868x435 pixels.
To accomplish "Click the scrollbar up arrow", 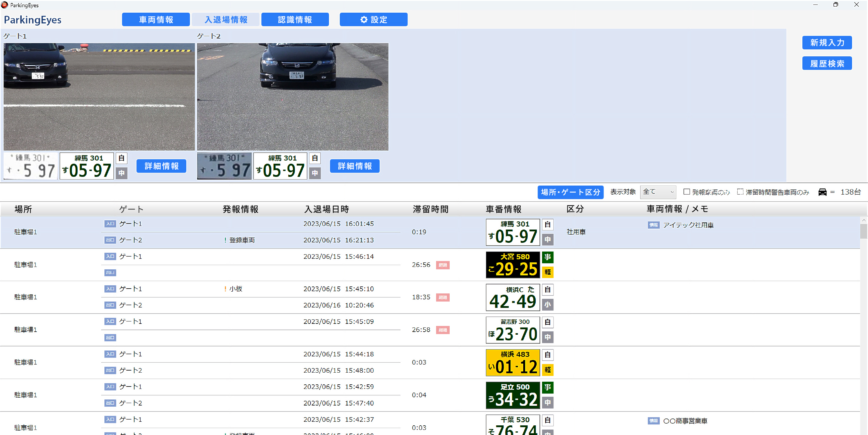I will pyautogui.click(x=863, y=220).
